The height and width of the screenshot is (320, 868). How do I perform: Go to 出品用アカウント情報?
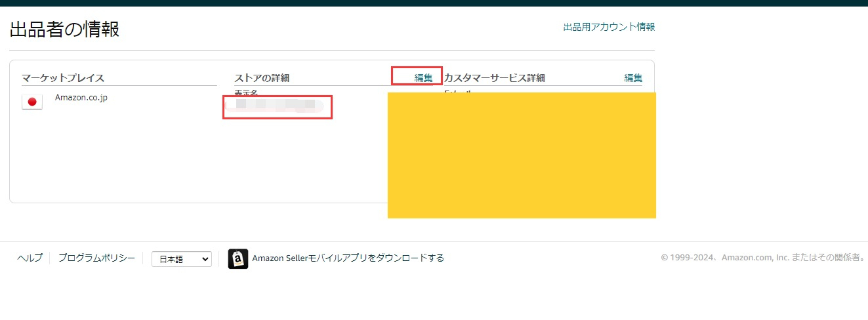(608, 27)
